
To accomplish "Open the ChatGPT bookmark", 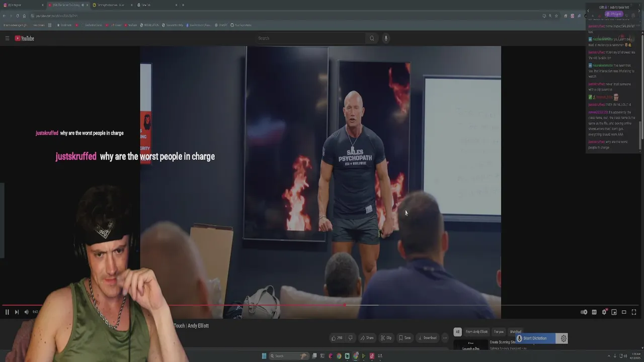I will pyautogui.click(x=221, y=25).
